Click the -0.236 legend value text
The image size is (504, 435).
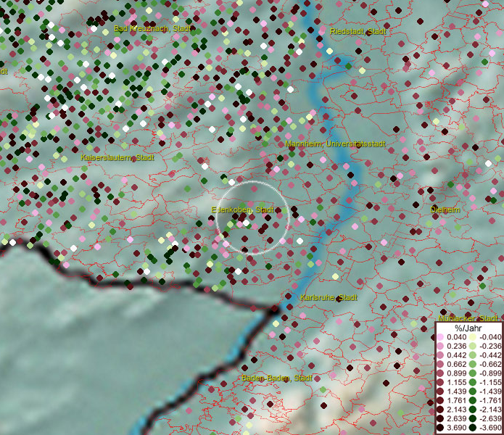(x=490, y=346)
